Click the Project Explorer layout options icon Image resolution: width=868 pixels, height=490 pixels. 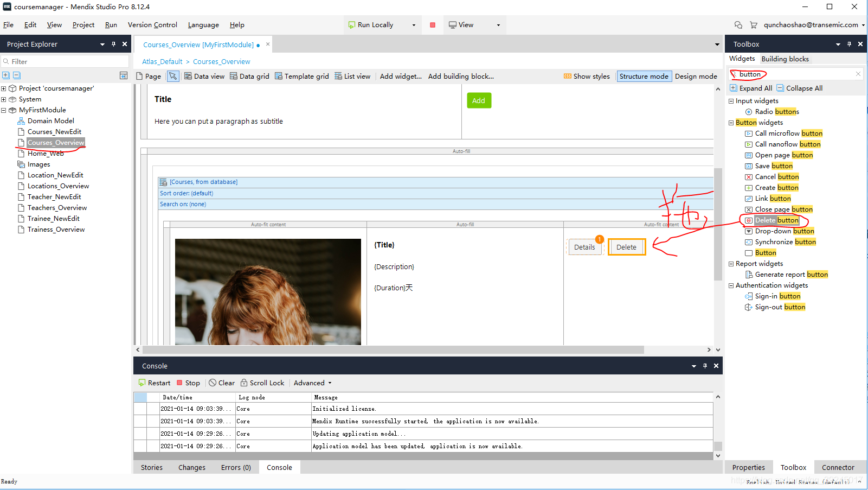click(124, 75)
